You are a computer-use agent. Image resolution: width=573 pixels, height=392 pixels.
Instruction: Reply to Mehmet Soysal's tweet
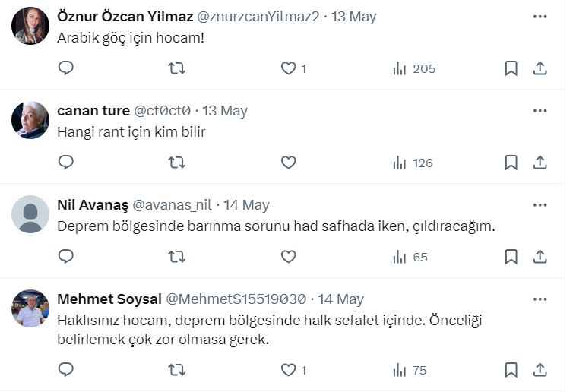click(x=66, y=370)
